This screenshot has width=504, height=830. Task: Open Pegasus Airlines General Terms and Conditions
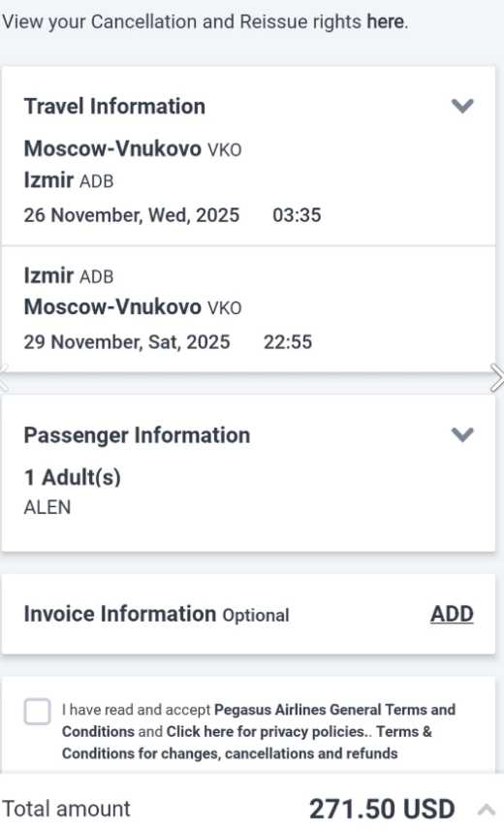click(x=259, y=720)
